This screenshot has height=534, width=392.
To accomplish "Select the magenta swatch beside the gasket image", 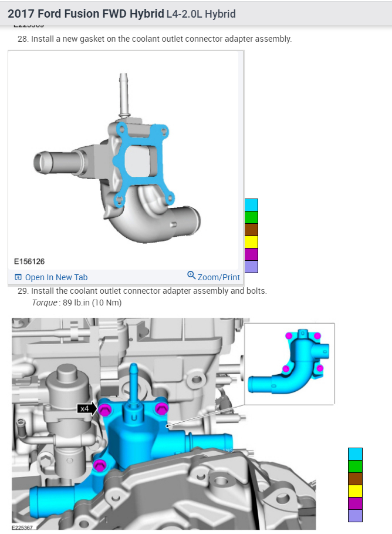I will (x=251, y=254).
